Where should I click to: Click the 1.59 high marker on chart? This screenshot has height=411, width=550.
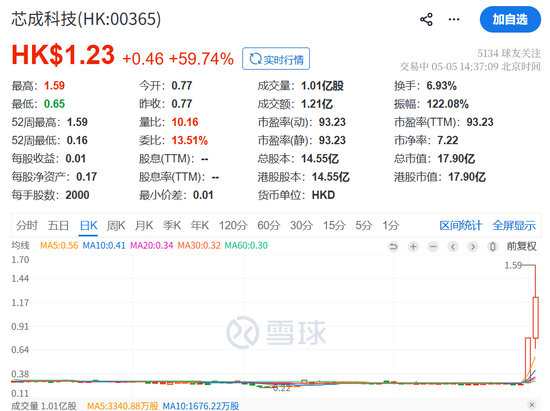coord(513,265)
